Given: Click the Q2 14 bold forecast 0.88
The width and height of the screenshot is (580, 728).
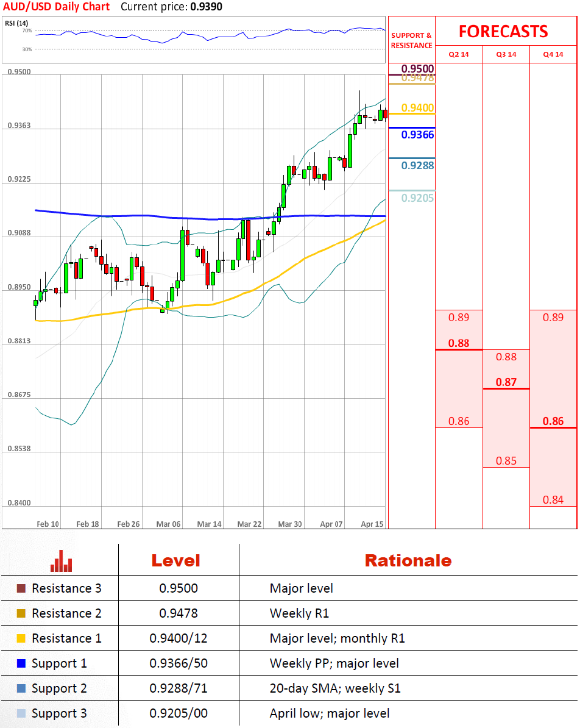Looking at the screenshot, I should (458, 343).
